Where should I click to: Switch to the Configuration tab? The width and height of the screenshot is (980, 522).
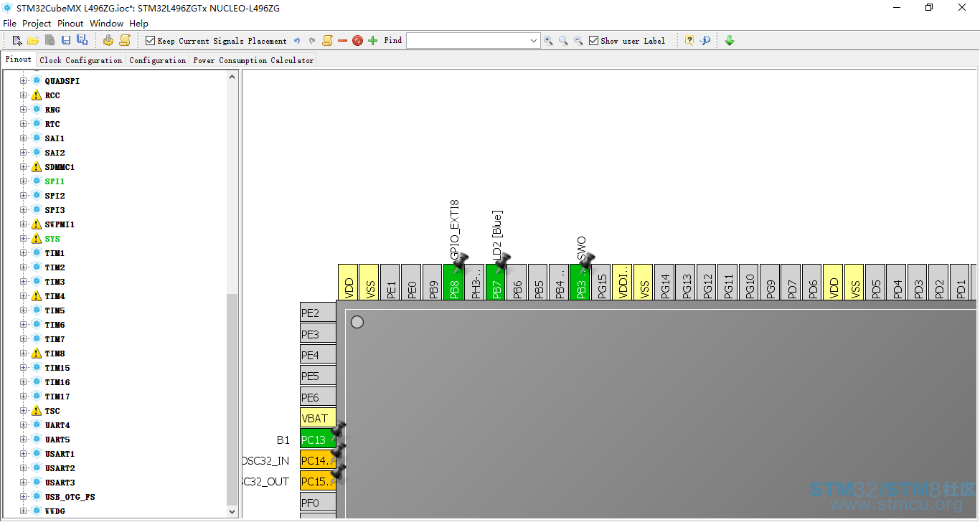(158, 61)
